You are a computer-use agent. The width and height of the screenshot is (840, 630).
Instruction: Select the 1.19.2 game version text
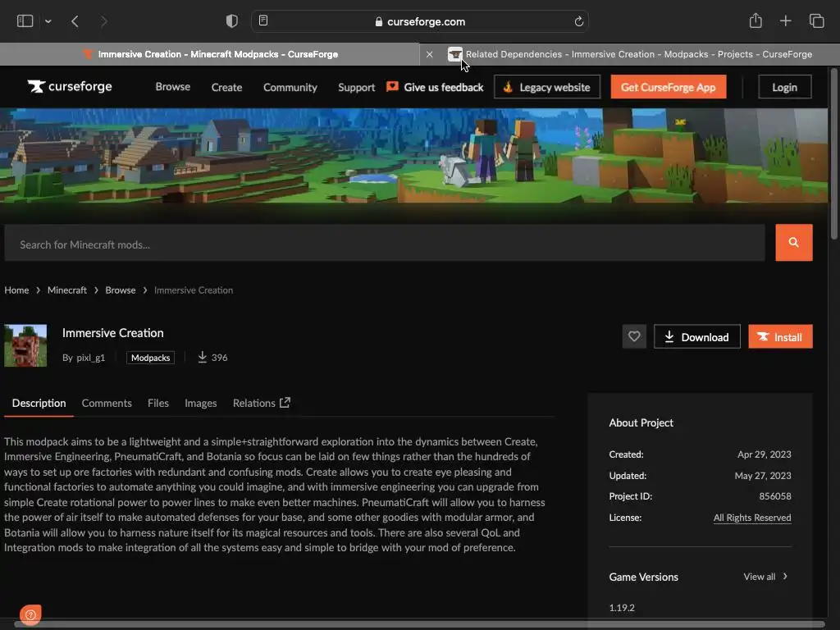(x=622, y=608)
